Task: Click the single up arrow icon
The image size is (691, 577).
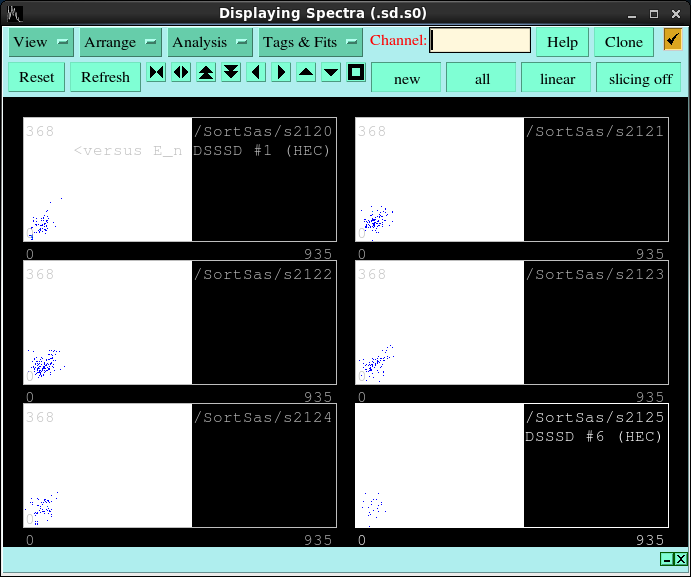Action: pyautogui.click(x=306, y=72)
